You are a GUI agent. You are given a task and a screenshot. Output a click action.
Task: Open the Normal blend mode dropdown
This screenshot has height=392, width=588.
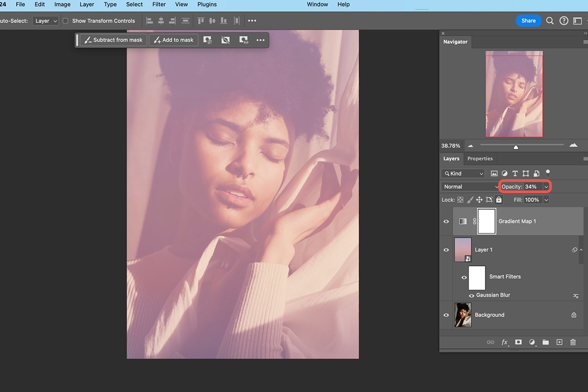[470, 187]
